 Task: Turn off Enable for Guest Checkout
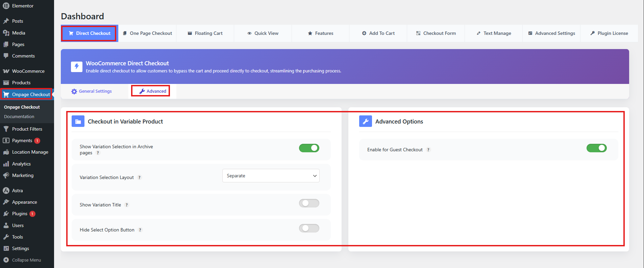(597, 148)
